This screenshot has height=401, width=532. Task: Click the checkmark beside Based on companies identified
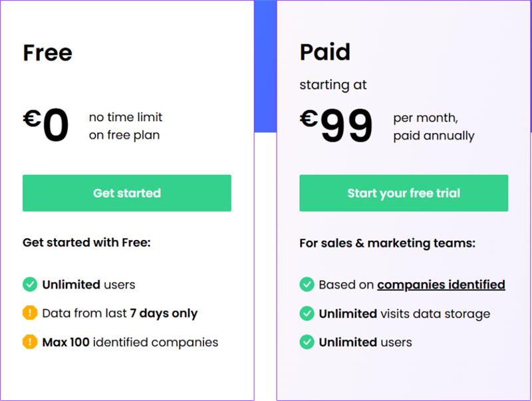(307, 284)
